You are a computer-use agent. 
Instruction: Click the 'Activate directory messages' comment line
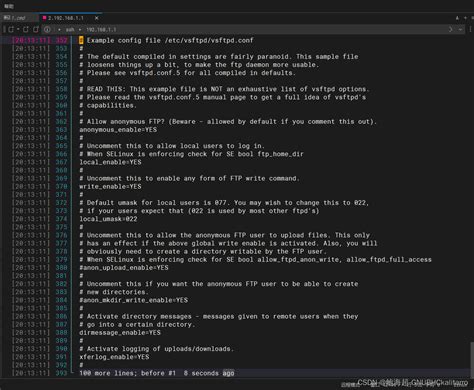(x=219, y=316)
